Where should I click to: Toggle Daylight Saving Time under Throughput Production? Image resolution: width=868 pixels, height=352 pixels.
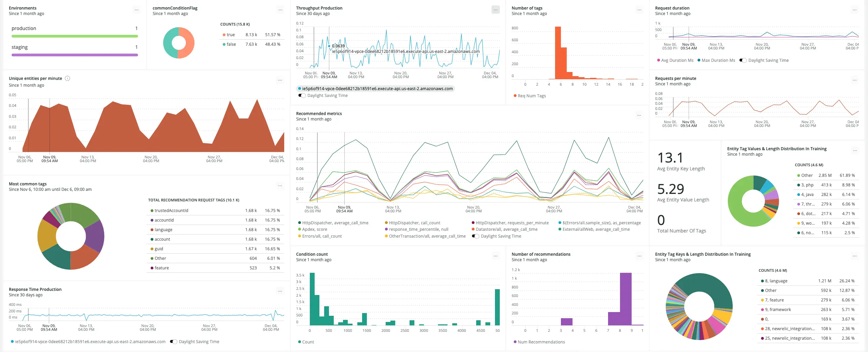pos(302,96)
